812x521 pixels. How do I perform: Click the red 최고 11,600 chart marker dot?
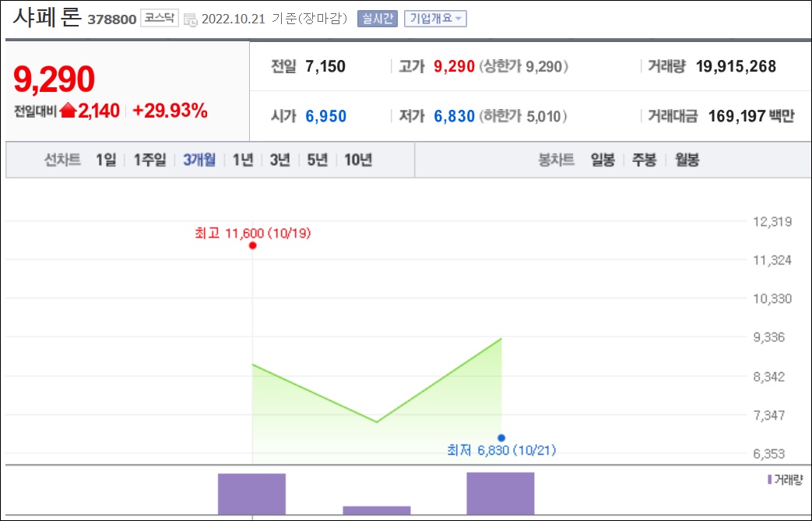click(252, 245)
